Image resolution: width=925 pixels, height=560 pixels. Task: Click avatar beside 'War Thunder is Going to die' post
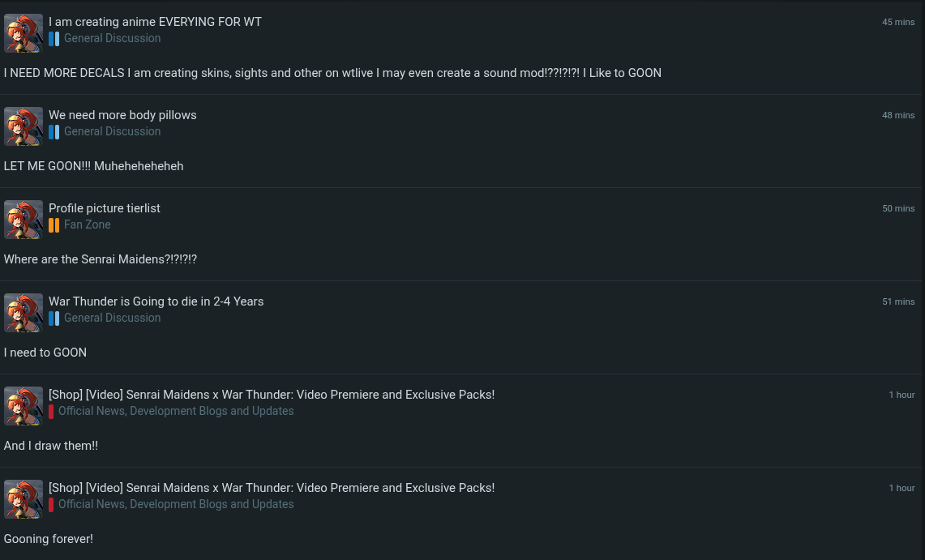point(24,313)
